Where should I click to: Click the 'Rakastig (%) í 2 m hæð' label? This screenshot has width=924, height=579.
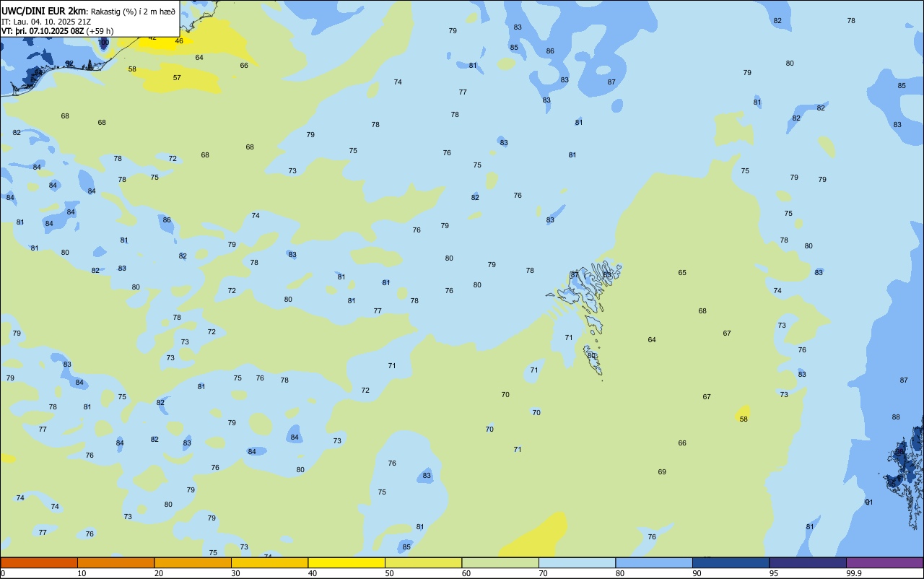pos(133,11)
